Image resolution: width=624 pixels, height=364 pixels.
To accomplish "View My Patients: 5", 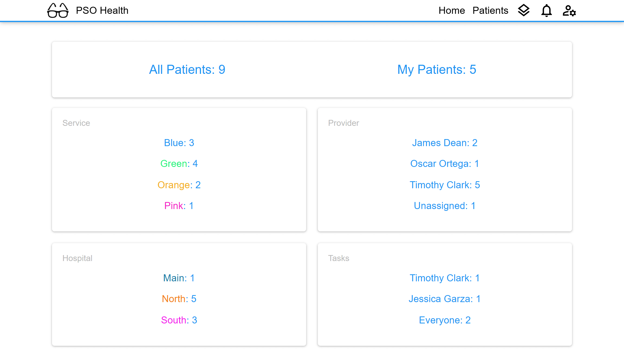I will click(x=437, y=69).
